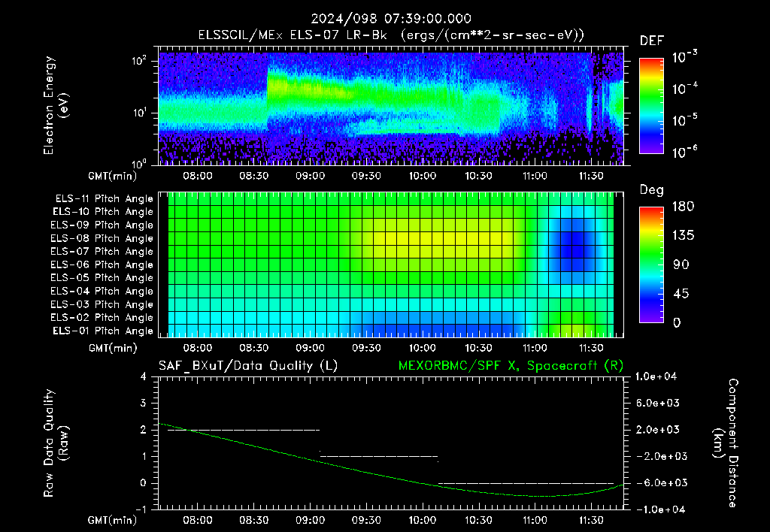The width and height of the screenshot is (770, 532).
Task: Click GMT(min) label under the spectrogram panel
Action: (113, 176)
